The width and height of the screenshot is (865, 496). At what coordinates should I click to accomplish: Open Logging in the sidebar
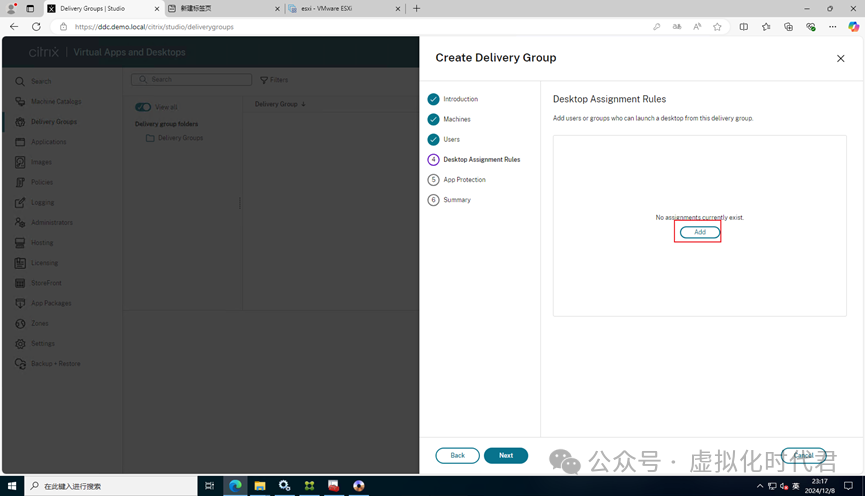34,202
